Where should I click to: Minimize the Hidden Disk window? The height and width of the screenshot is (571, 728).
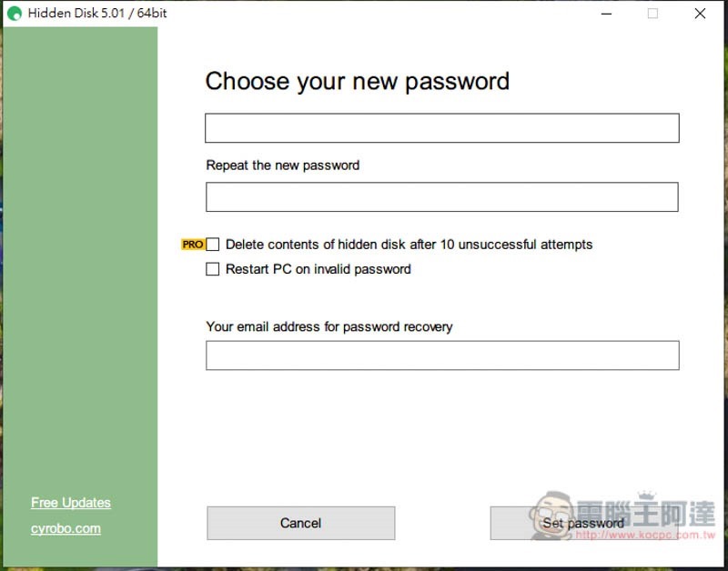coord(605,14)
